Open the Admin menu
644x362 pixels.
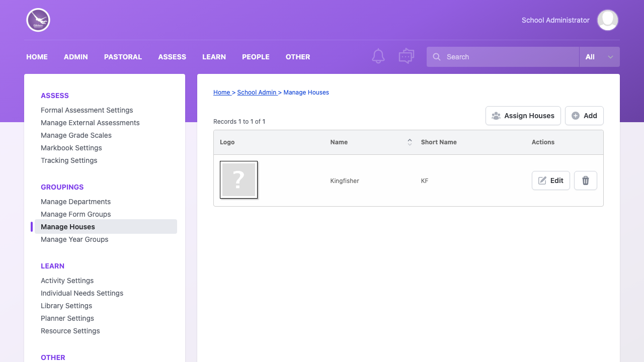76,57
